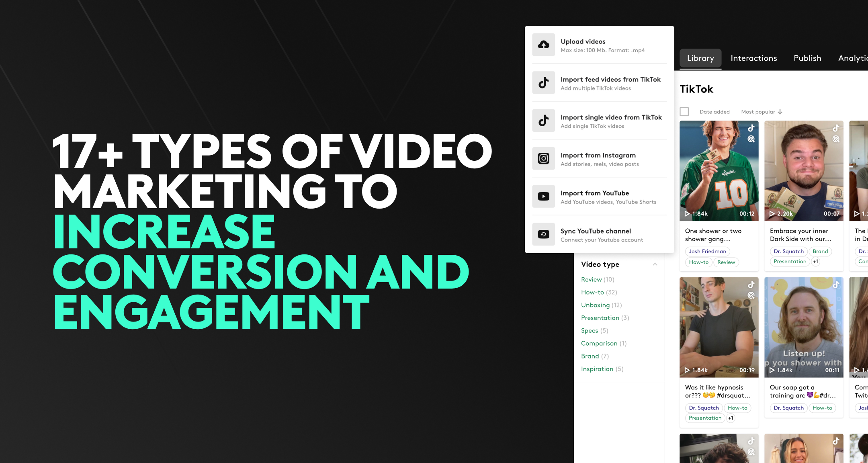Filter by Specs video type
The height and width of the screenshot is (463, 868).
coord(595,330)
